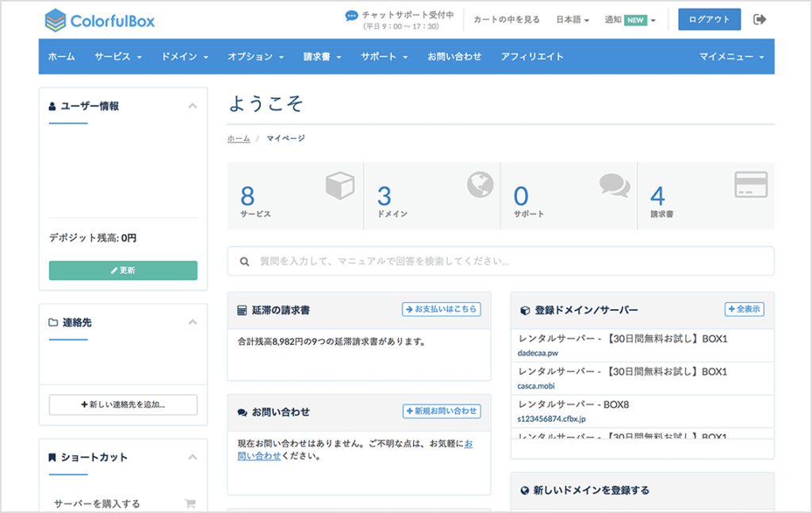Image resolution: width=812 pixels, height=513 pixels.
Task: Select the サービス cube icon tile
Action: coord(341,186)
